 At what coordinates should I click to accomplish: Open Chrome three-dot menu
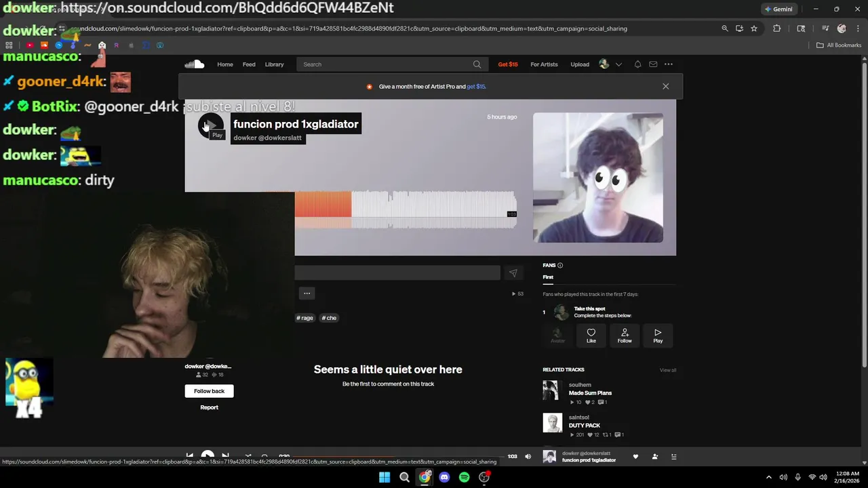(x=857, y=28)
